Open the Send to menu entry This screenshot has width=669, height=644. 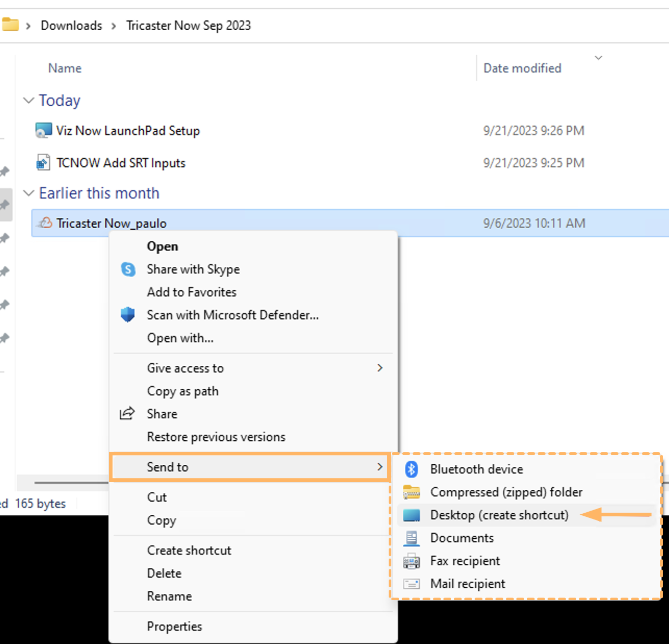click(x=250, y=467)
